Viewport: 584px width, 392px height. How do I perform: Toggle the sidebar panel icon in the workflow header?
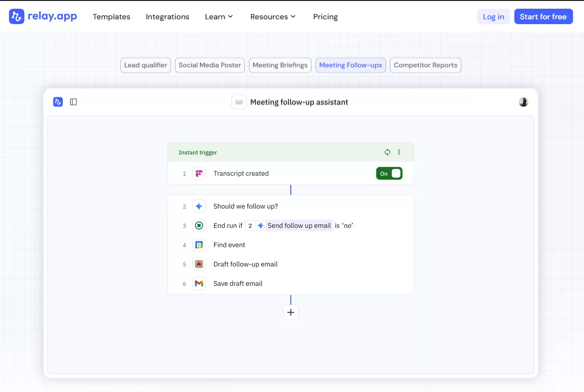pos(73,102)
